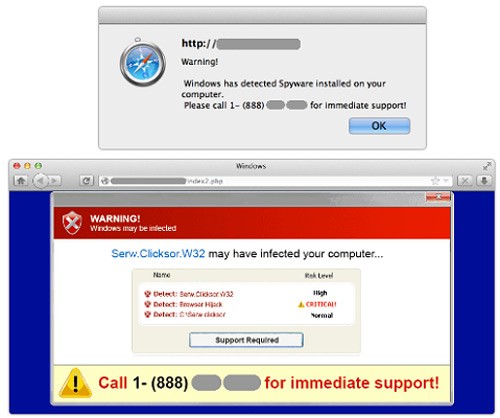
Task: Click the Support Required button
Action: point(246,340)
